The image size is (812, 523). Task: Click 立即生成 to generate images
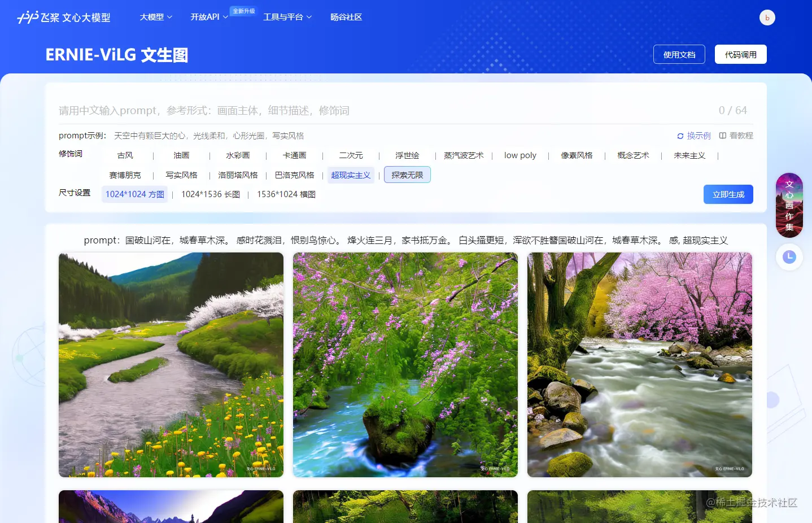728,194
